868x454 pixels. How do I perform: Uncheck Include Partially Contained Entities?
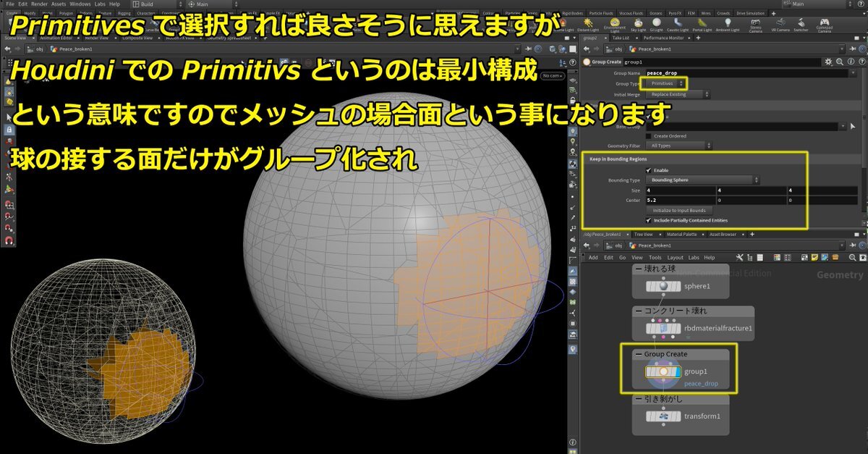(x=648, y=220)
